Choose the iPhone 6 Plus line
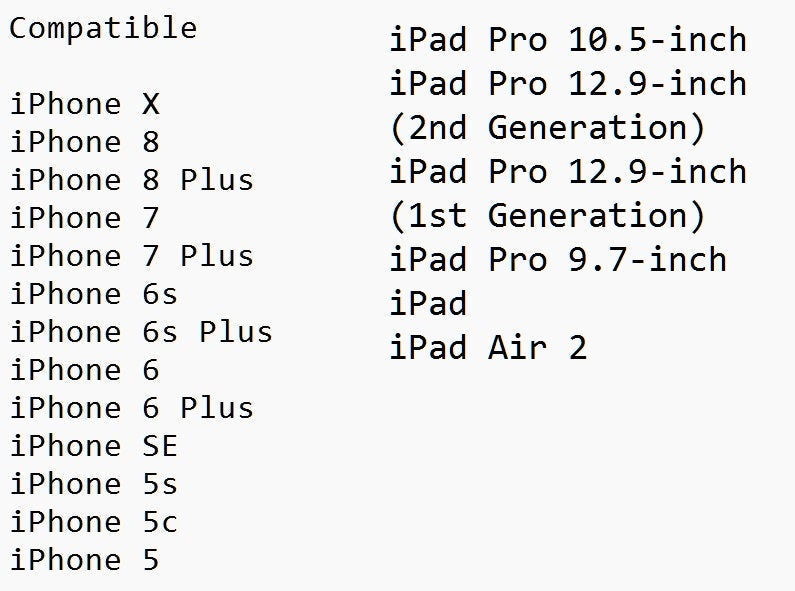This screenshot has width=795, height=591. (x=132, y=408)
